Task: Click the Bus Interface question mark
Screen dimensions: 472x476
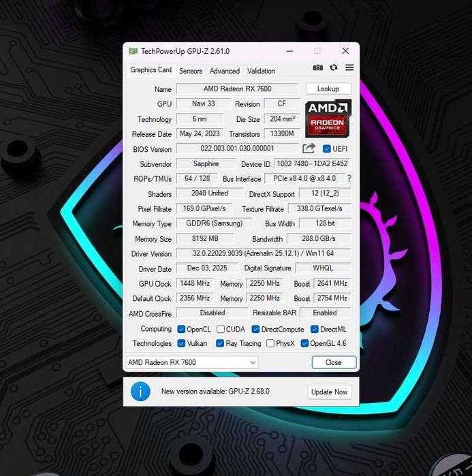Action: 349,178
